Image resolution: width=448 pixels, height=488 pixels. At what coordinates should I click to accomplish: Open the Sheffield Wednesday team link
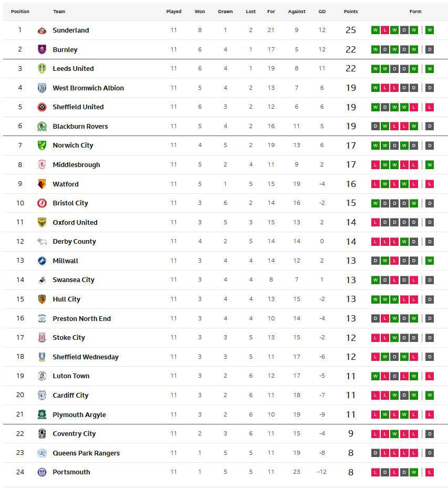86,357
